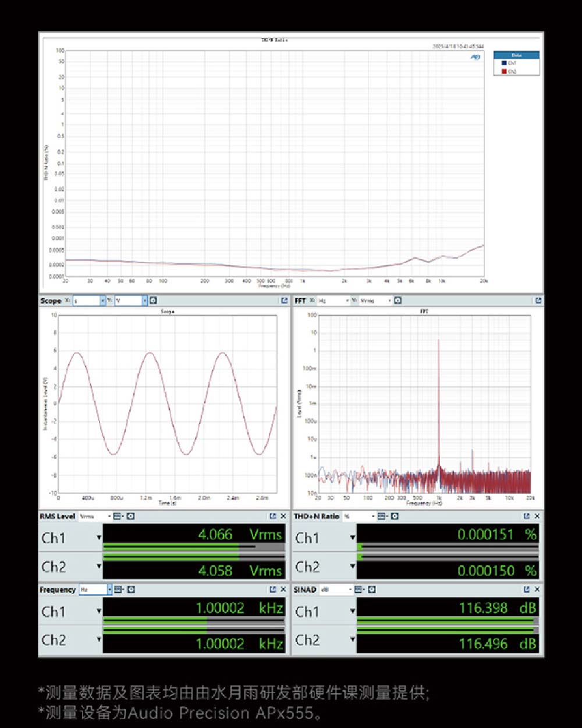Pop out the Scope panel

(x=284, y=301)
